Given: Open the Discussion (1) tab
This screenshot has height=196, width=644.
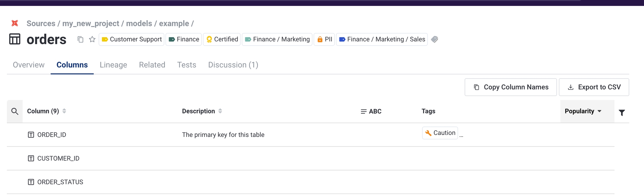Looking at the screenshot, I should pos(233,65).
